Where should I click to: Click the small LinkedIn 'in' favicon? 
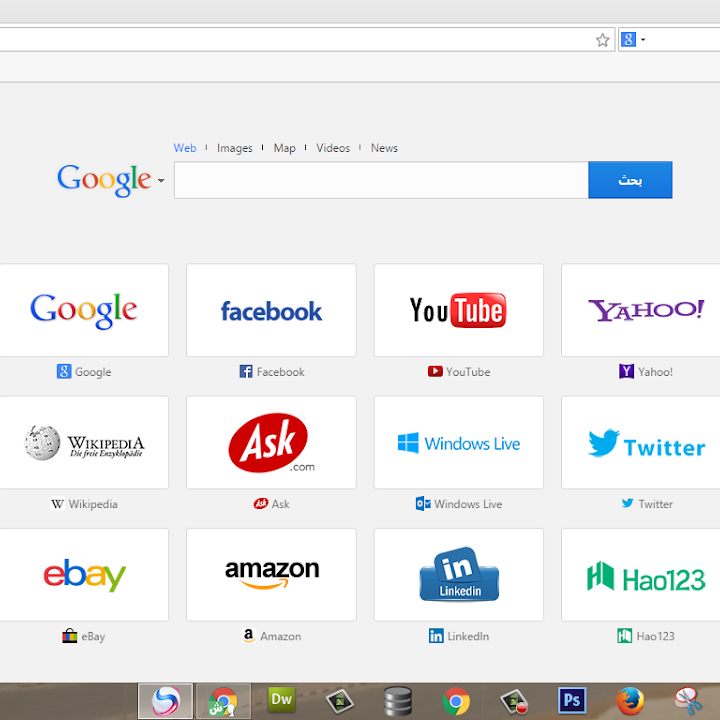[x=436, y=636]
